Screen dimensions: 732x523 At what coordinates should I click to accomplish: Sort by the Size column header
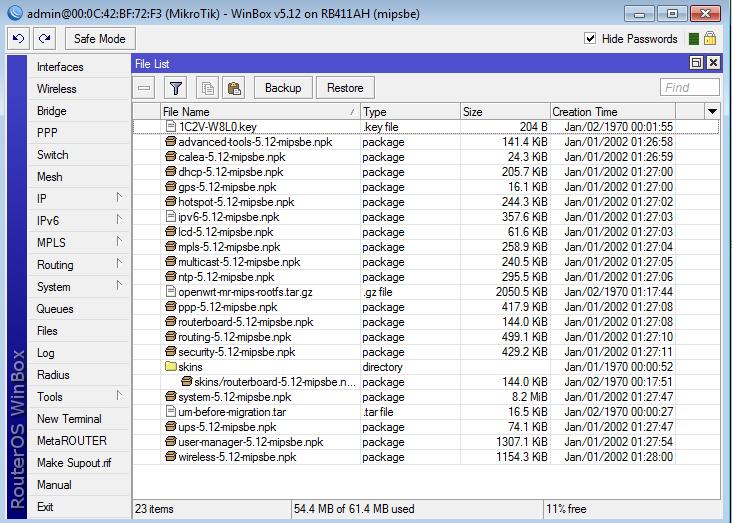tap(505, 112)
